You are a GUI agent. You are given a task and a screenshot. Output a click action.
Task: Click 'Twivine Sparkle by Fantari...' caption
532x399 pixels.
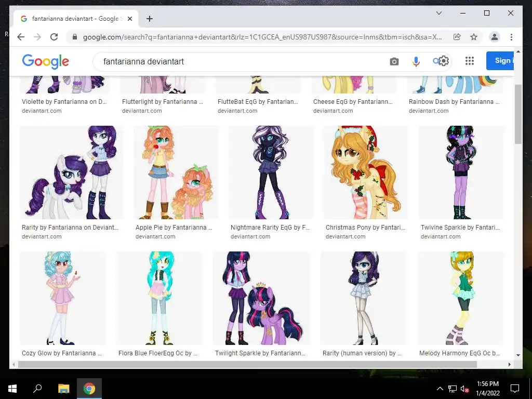[x=460, y=228]
